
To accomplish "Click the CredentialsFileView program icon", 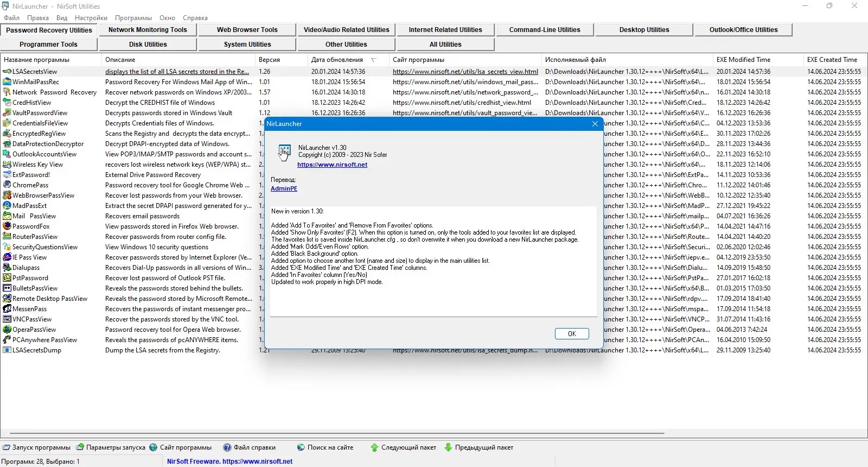I will (7, 123).
